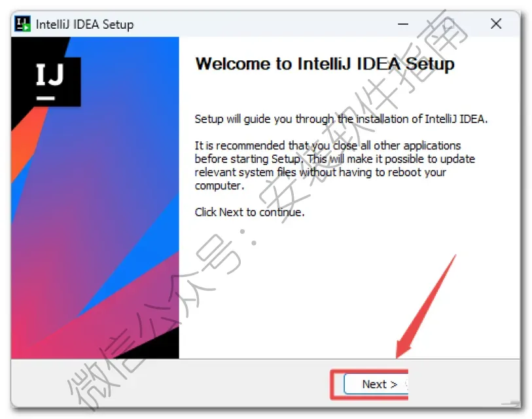Click the resize grip at window corner
The image size is (532, 419).
click(511, 403)
